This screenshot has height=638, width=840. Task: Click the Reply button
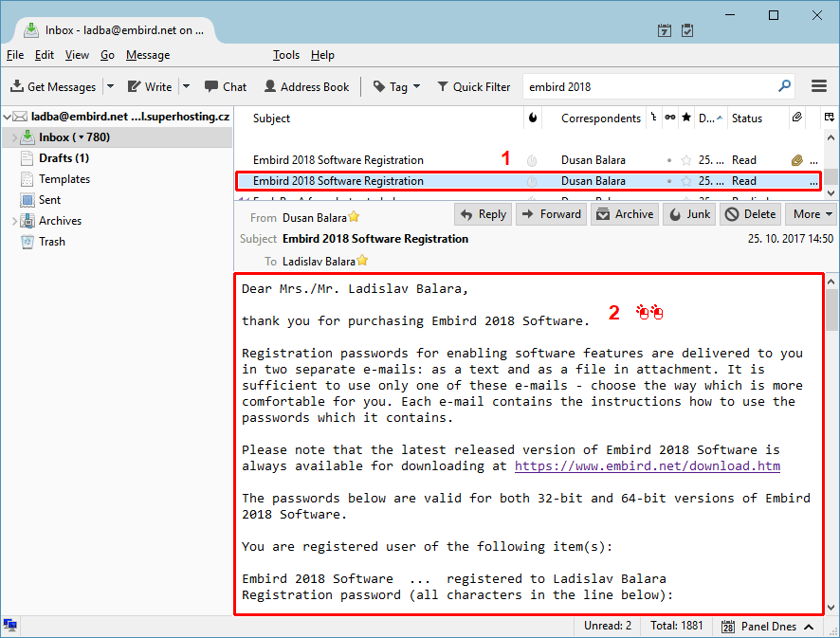click(484, 214)
